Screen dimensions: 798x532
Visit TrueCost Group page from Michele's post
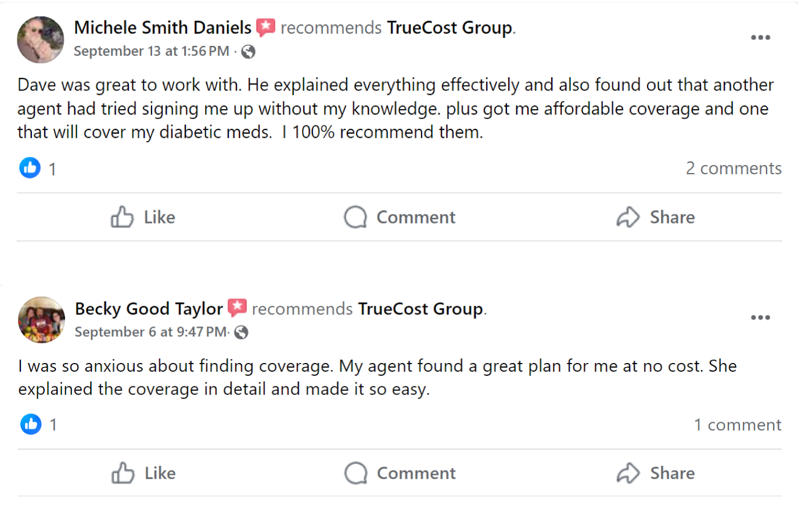pos(450,27)
